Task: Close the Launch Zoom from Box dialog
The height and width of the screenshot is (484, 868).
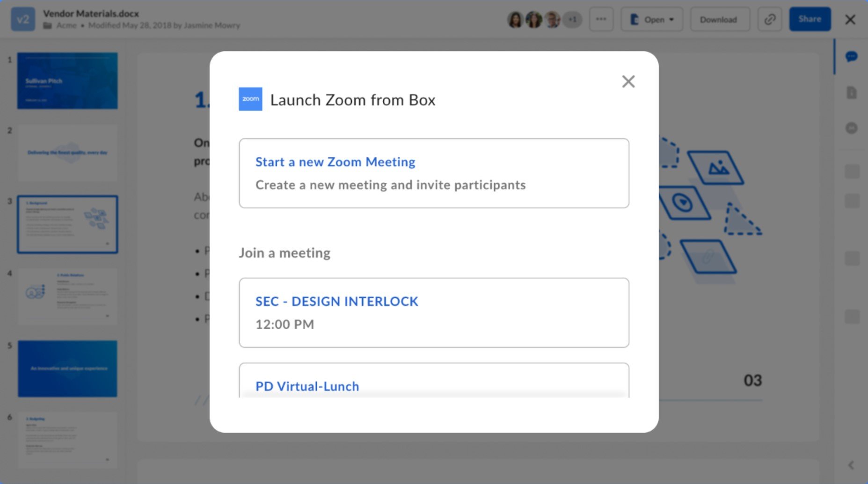Action: click(x=628, y=81)
